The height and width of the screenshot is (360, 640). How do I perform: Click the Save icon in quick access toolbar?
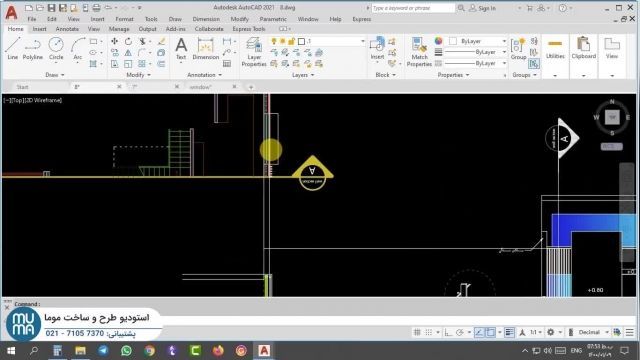51,8
